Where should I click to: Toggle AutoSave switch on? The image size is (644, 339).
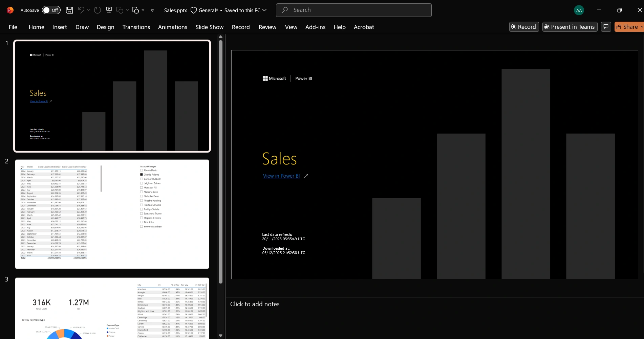(51, 10)
